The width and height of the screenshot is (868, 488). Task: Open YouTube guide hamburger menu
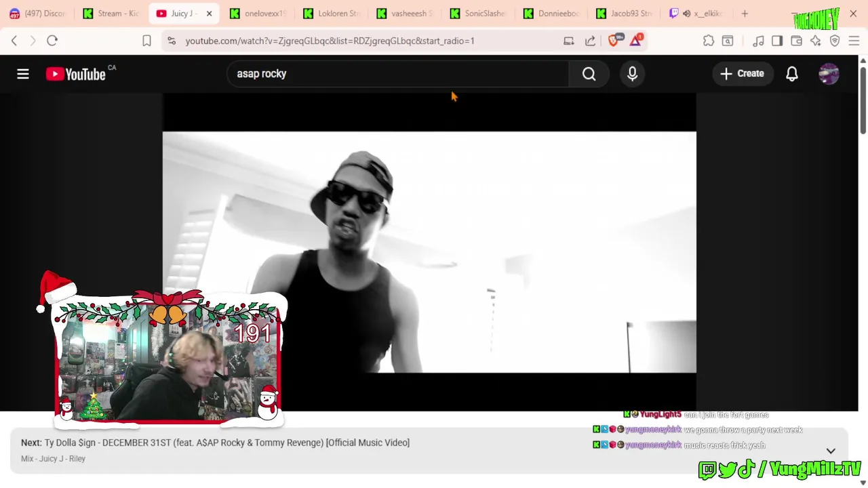23,74
